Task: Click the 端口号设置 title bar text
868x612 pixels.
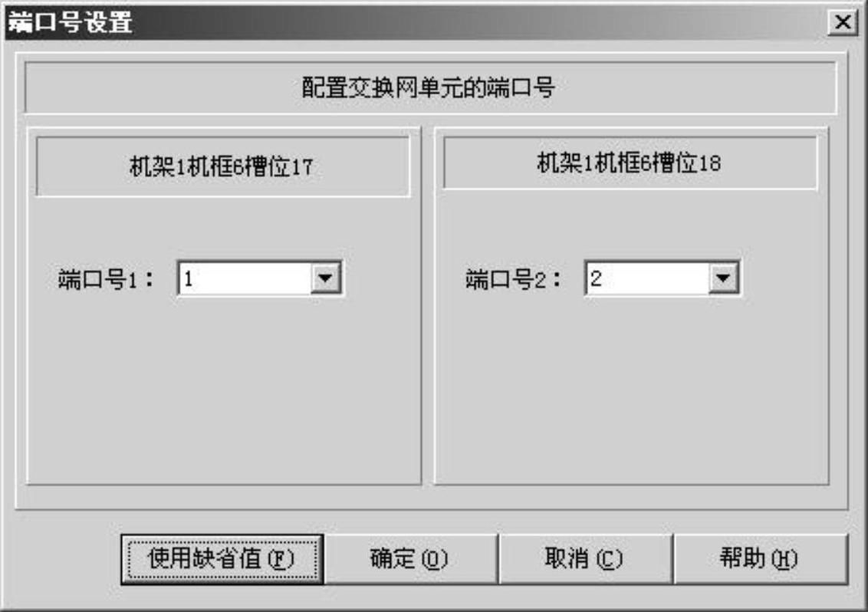Action: (71, 23)
